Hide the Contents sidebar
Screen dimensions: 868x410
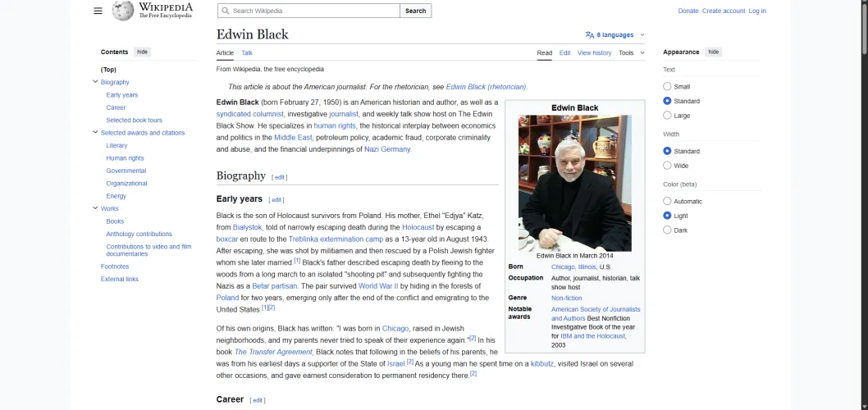click(142, 52)
